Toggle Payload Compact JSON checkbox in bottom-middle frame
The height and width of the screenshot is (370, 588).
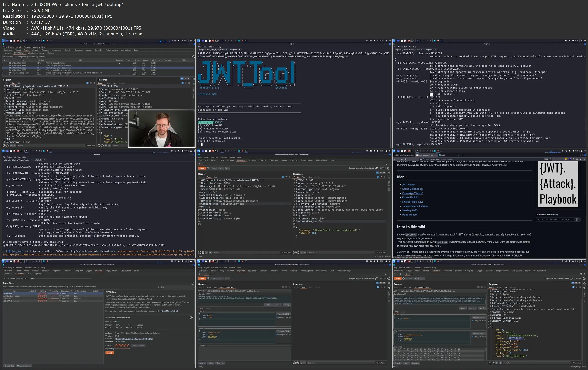(x=277, y=335)
